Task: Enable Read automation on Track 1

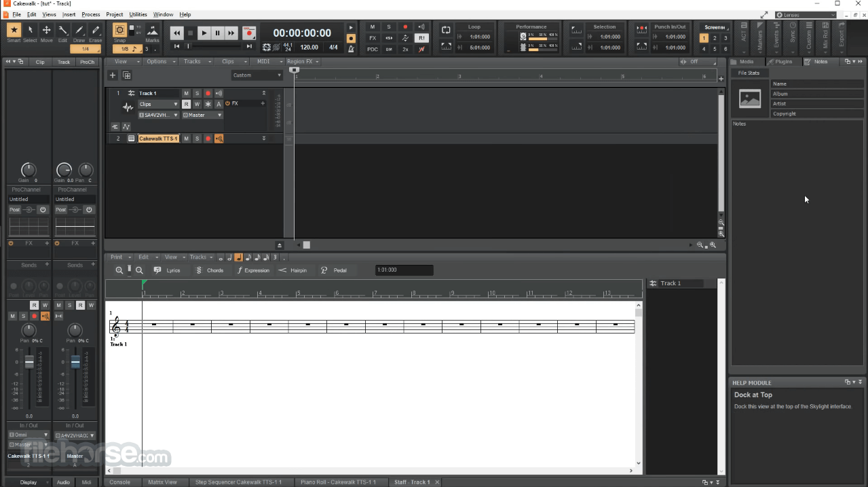Action: click(x=186, y=104)
